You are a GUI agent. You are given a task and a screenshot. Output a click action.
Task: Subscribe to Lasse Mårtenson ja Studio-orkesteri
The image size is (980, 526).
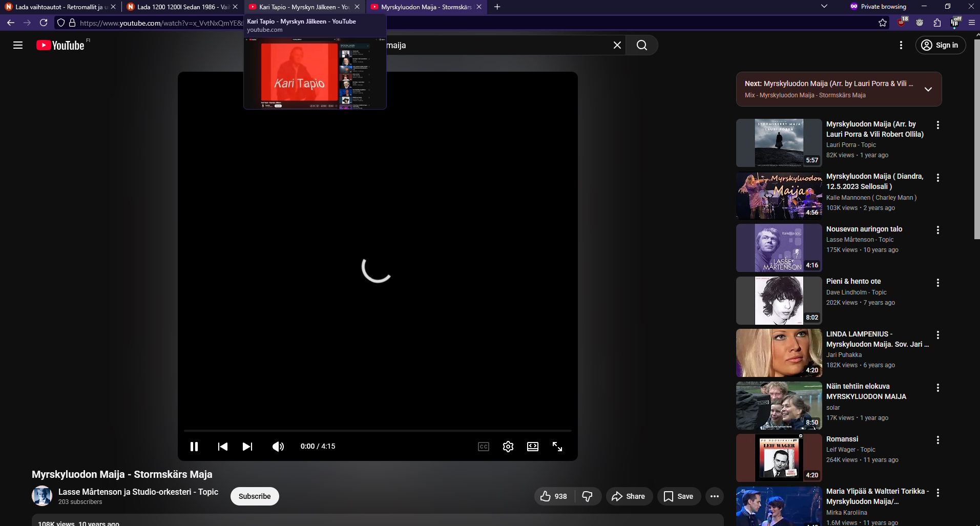255,496
